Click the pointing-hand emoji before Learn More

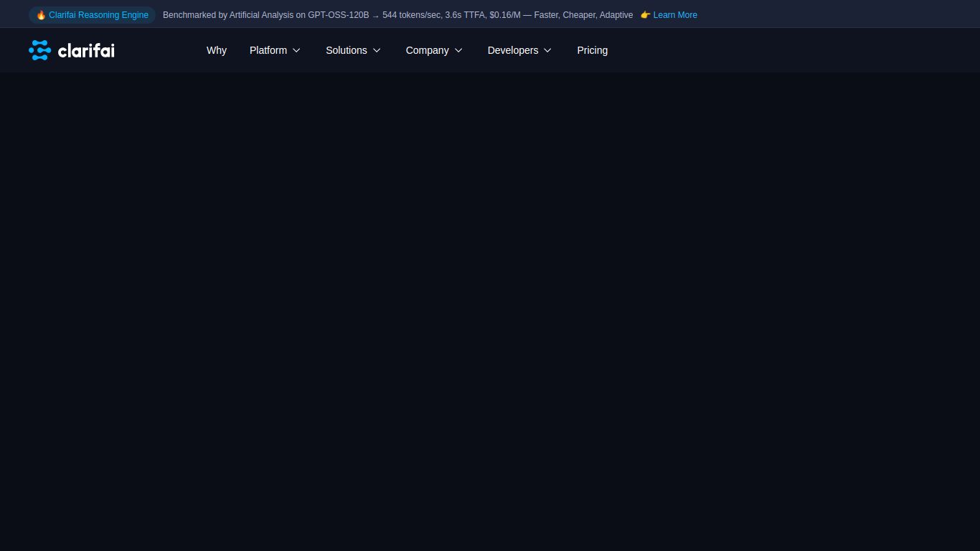645,15
